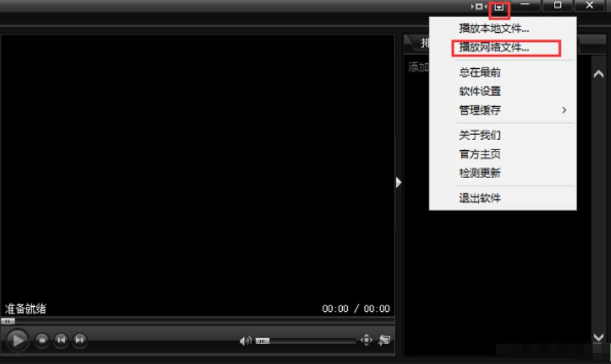Minimize the player window
The height and width of the screenshot is (364, 611).
[525, 5]
